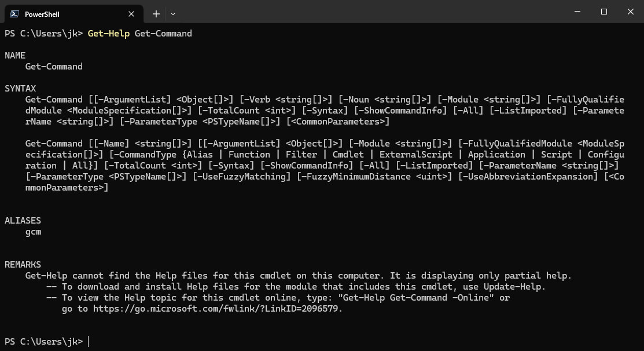Open the go.microsoft.com fwlink URL
This screenshot has width=644, height=351.
tap(217, 309)
